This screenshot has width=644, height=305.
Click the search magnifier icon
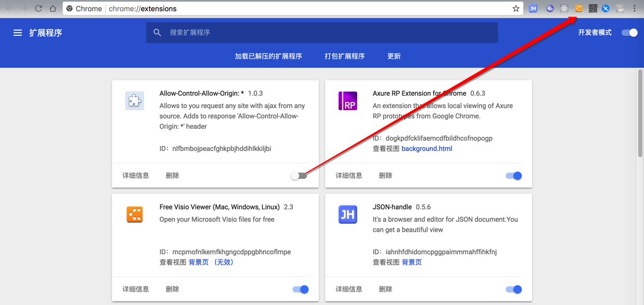[x=157, y=33]
